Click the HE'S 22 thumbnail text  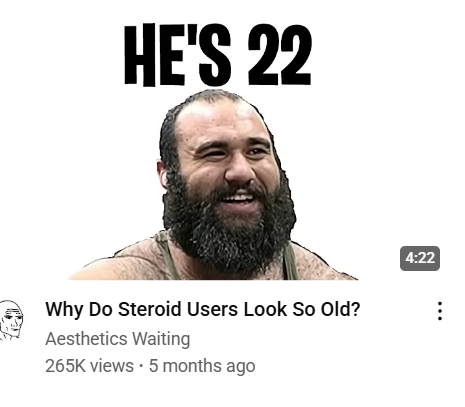point(218,54)
